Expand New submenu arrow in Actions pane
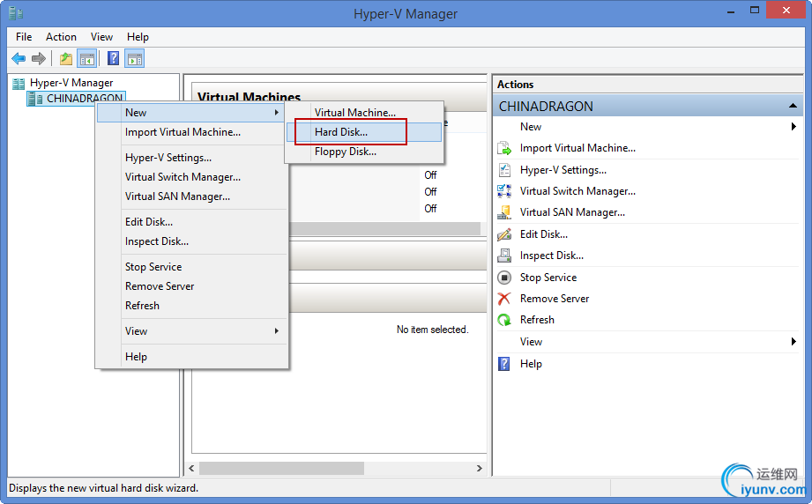Image resolution: width=812 pixels, height=504 pixels. click(x=793, y=127)
